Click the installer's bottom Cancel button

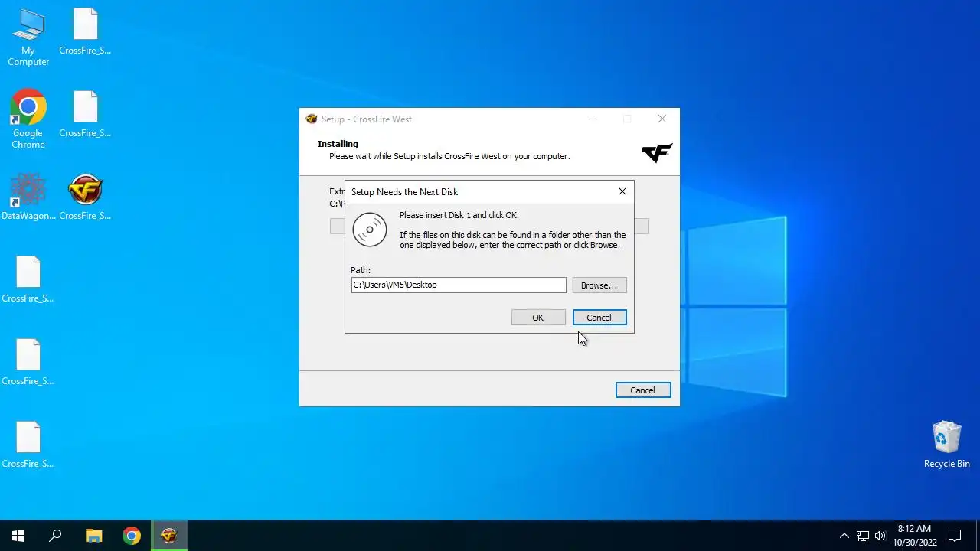[643, 390]
